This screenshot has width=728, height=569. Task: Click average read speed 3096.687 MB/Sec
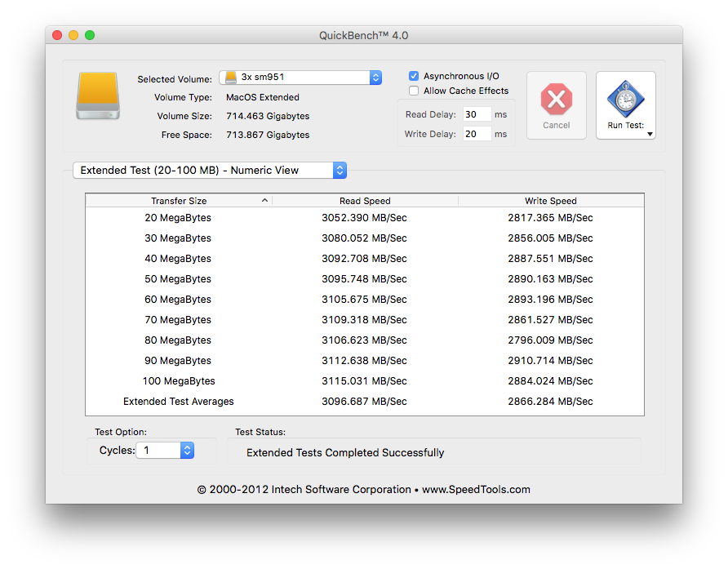tap(365, 402)
